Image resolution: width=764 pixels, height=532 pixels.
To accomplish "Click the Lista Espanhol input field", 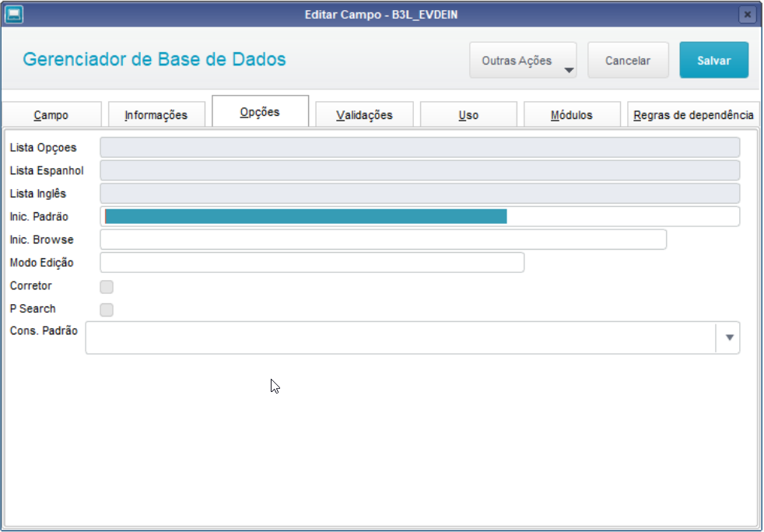I will click(x=419, y=170).
